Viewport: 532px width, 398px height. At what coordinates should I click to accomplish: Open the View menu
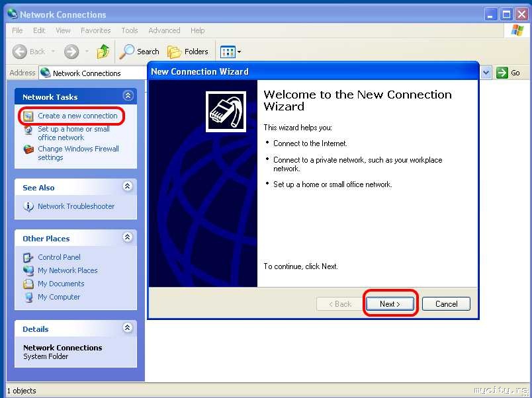click(63, 30)
